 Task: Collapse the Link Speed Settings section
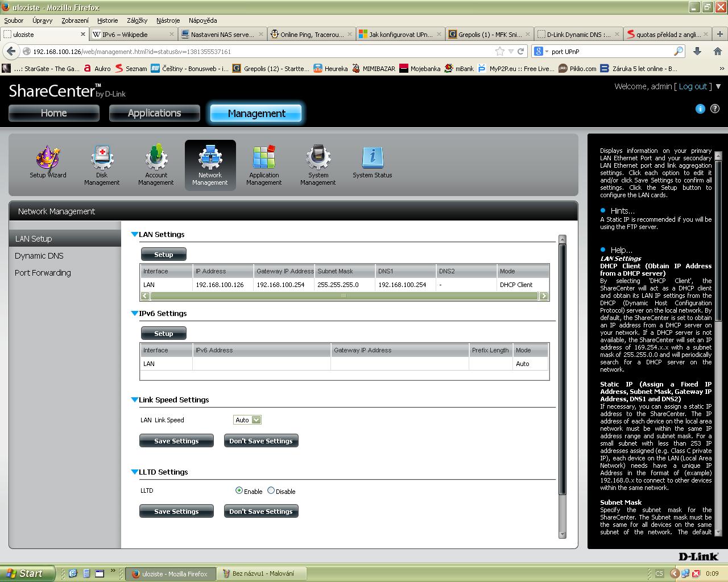coord(135,400)
